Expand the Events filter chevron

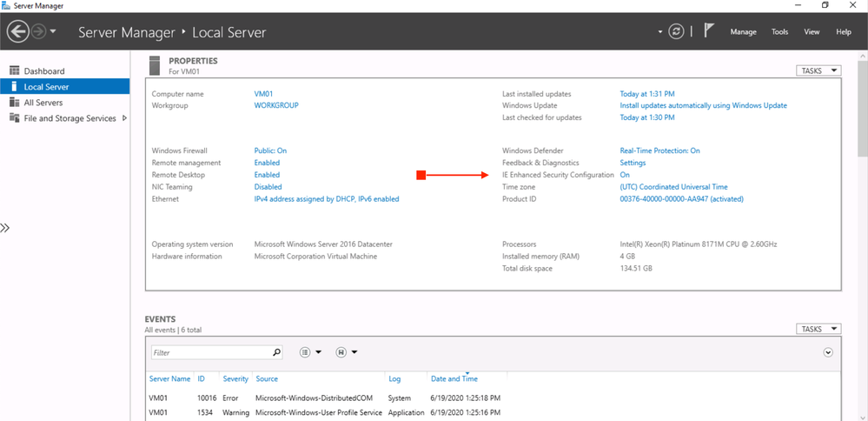pos(828,352)
